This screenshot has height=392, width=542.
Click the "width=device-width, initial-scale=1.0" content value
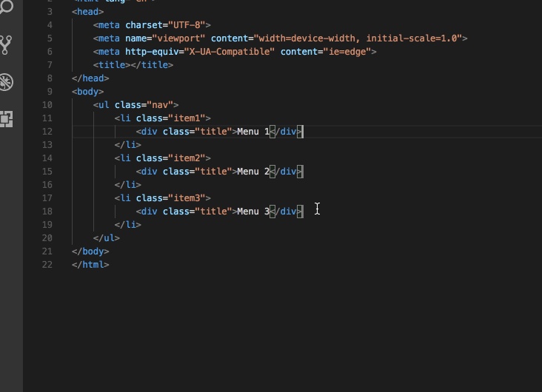pyautogui.click(x=358, y=38)
